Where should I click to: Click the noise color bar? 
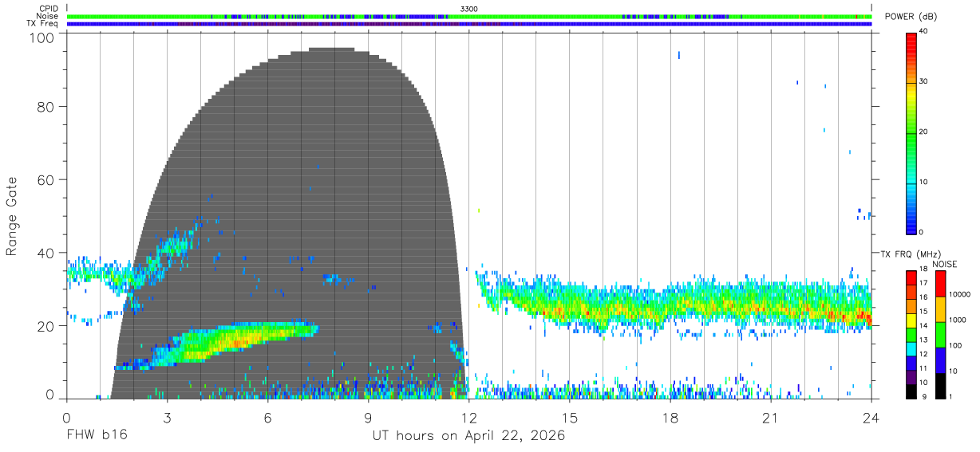tap(939, 334)
